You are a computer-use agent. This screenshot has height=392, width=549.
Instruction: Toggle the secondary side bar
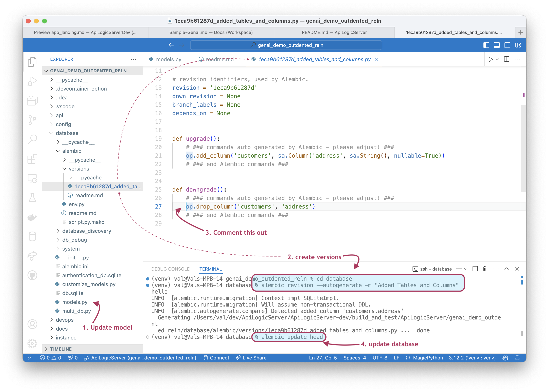[x=507, y=45]
